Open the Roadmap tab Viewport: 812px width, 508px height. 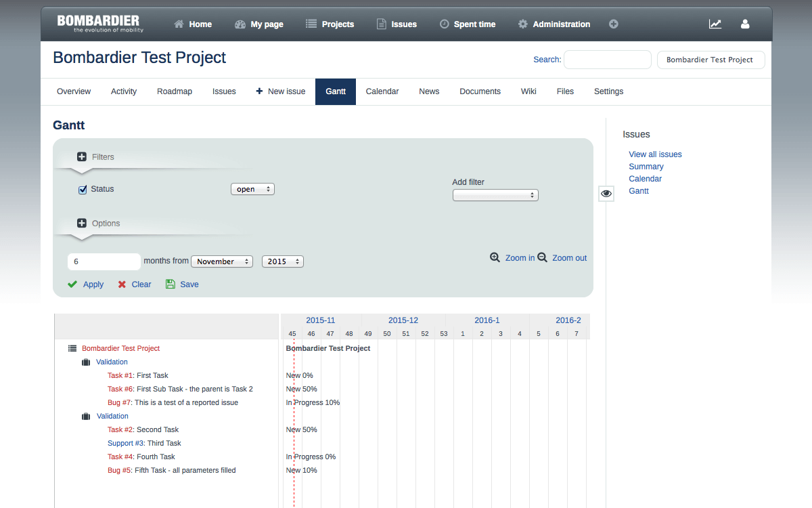pyautogui.click(x=175, y=91)
